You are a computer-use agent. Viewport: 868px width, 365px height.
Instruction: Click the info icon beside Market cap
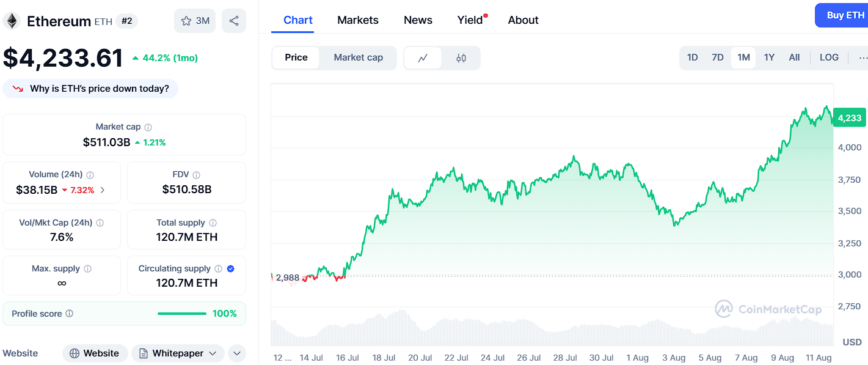[x=148, y=127]
